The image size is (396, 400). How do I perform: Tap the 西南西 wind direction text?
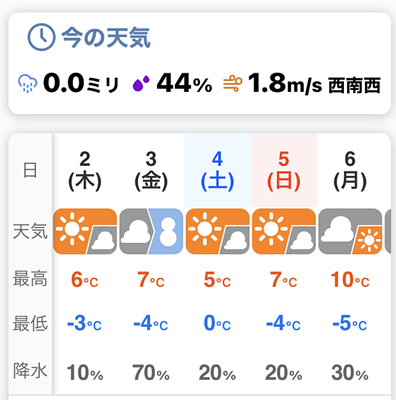click(x=354, y=86)
